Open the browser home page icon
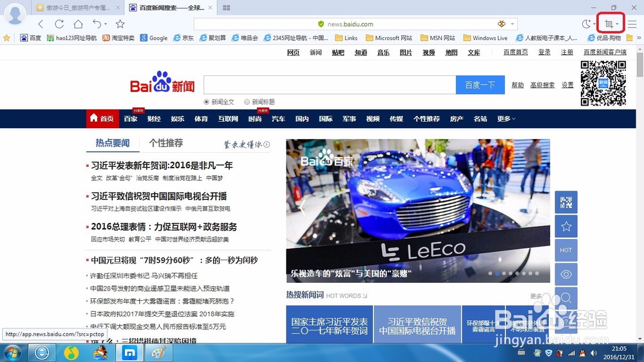This screenshot has width=644, height=362. click(x=78, y=24)
